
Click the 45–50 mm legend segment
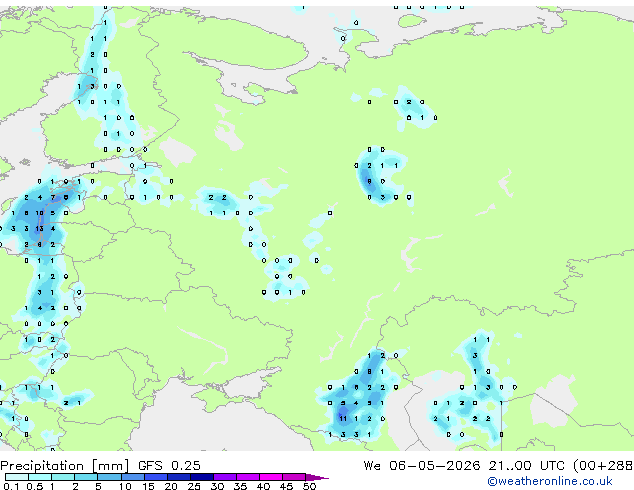pos(294,477)
